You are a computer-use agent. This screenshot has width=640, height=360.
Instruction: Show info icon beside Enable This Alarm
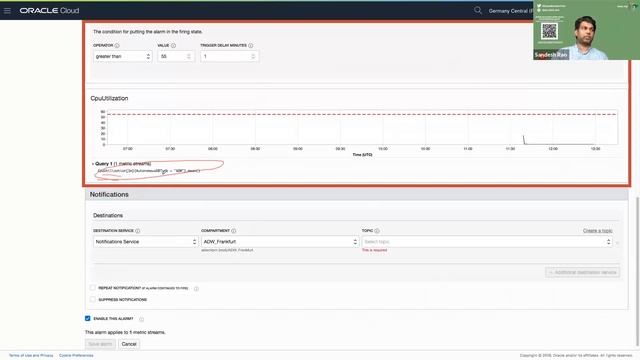click(141, 319)
